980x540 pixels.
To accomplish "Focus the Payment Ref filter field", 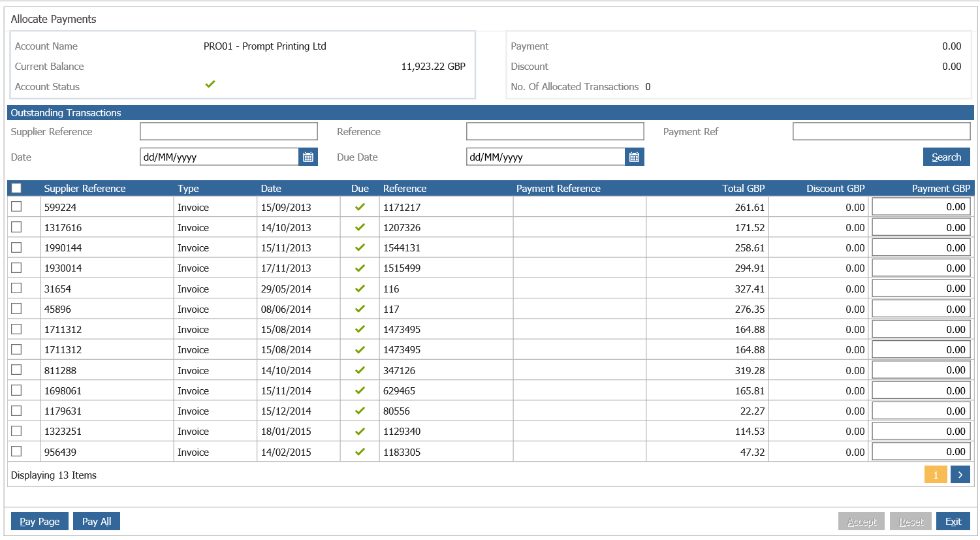I will pyautogui.click(x=881, y=131).
